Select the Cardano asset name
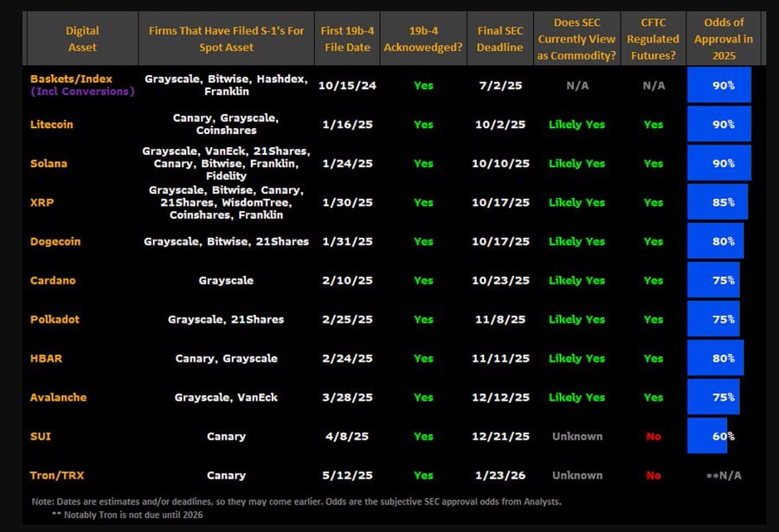Image resolution: width=779 pixels, height=532 pixels. [x=53, y=280]
